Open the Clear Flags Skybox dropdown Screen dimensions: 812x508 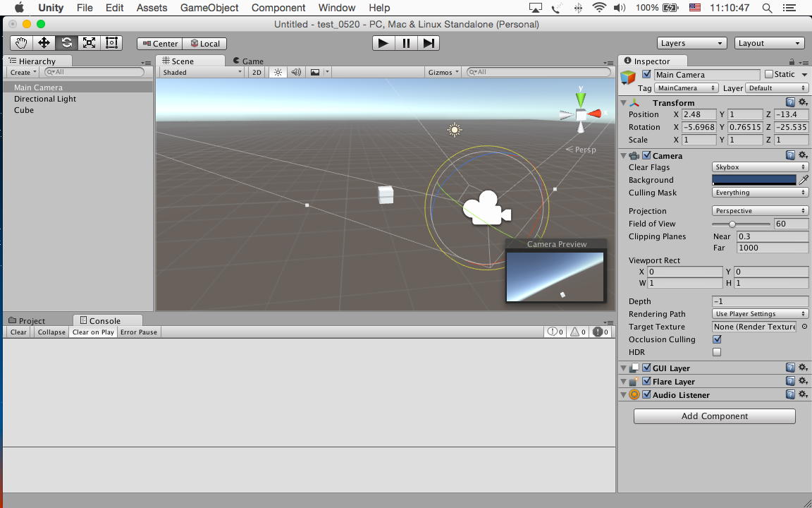pos(760,167)
